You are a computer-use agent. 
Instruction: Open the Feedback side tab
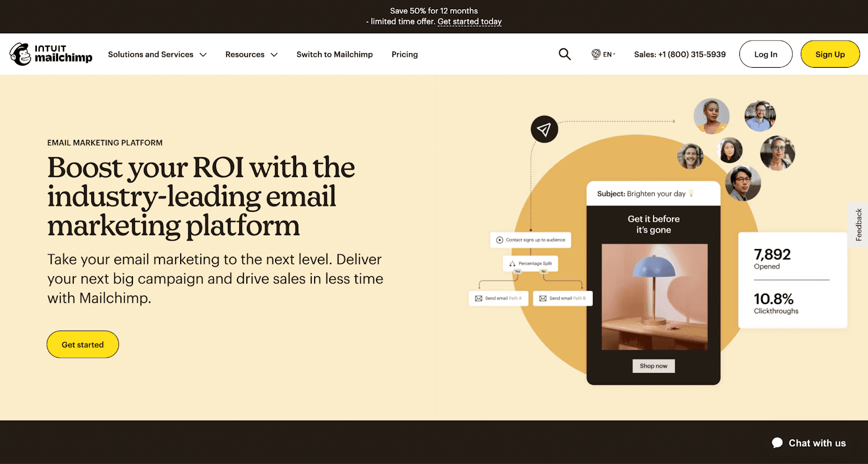pos(858,225)
